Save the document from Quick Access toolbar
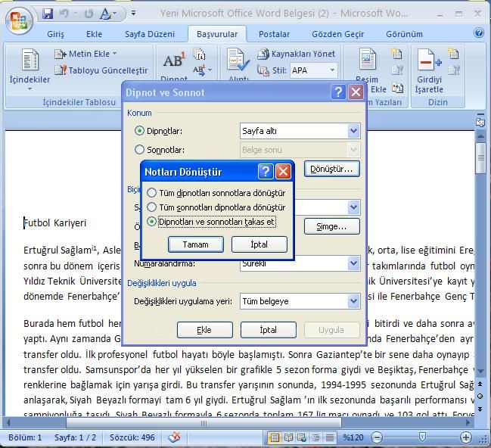 pos(48,14)
